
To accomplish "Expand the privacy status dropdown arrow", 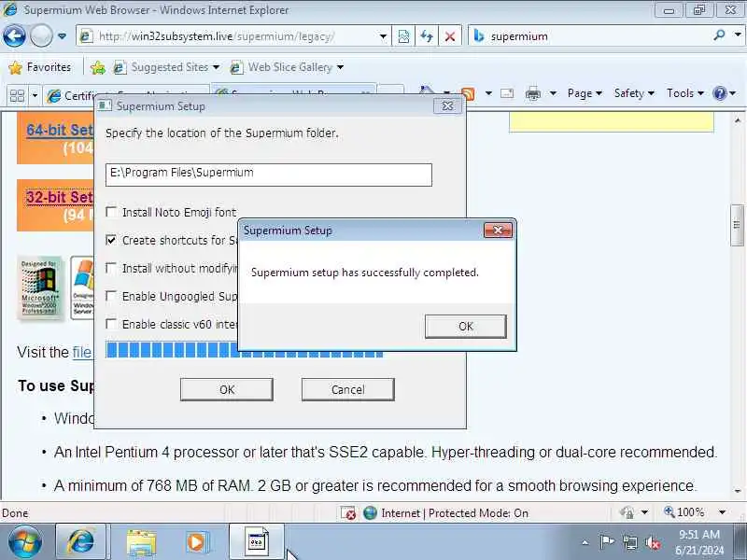I will [x=644, y=512].
